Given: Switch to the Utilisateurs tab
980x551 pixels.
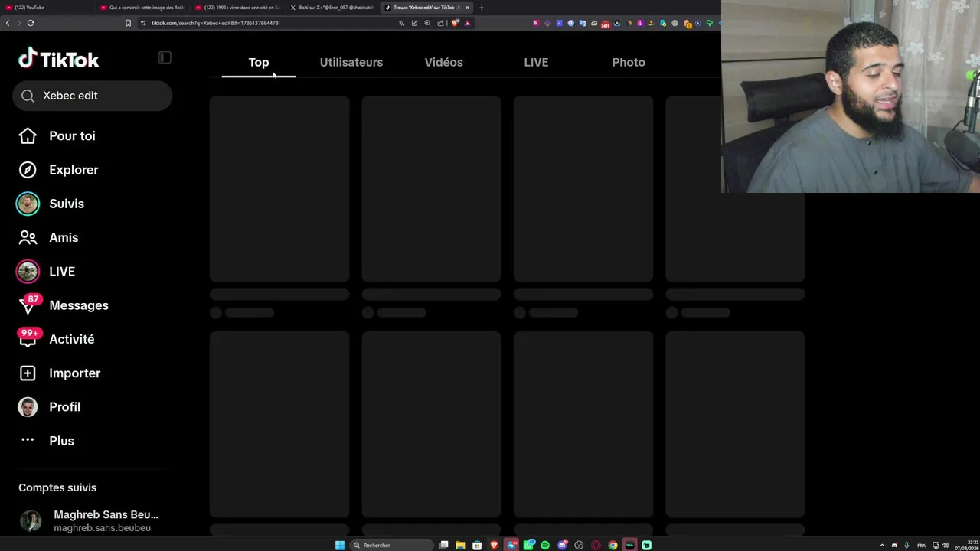Looking at the screenshot, I should click(351, 62).
